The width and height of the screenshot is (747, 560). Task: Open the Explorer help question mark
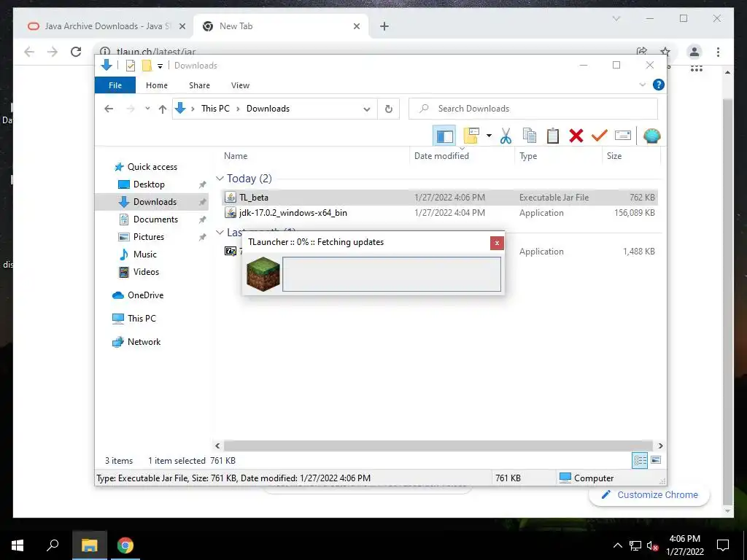[x=659, y=85]
